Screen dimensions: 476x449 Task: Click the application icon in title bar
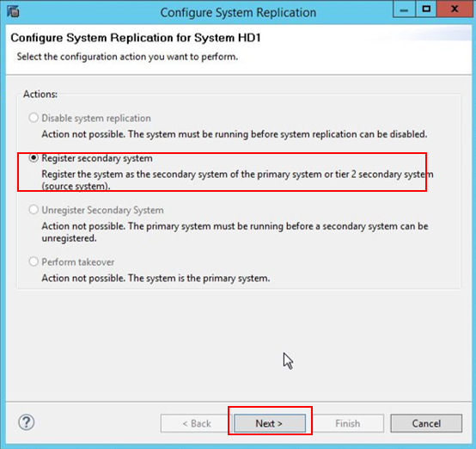click(x=13, y=11)
